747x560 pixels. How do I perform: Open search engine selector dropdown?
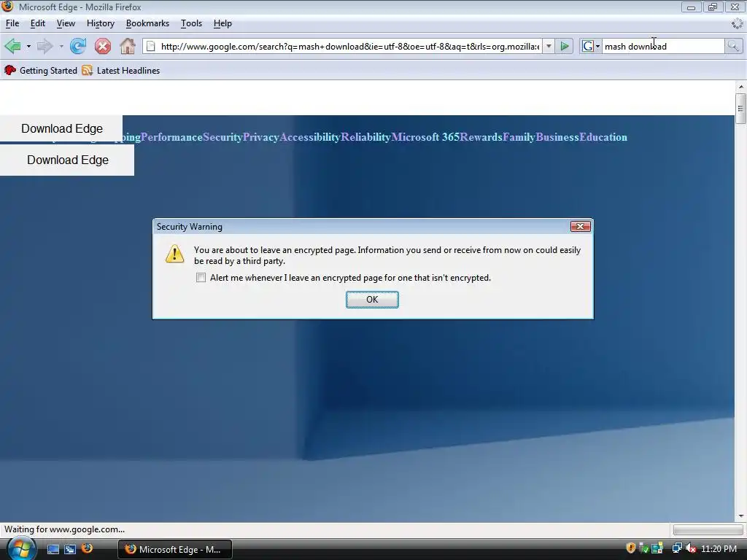click(598, 46)
